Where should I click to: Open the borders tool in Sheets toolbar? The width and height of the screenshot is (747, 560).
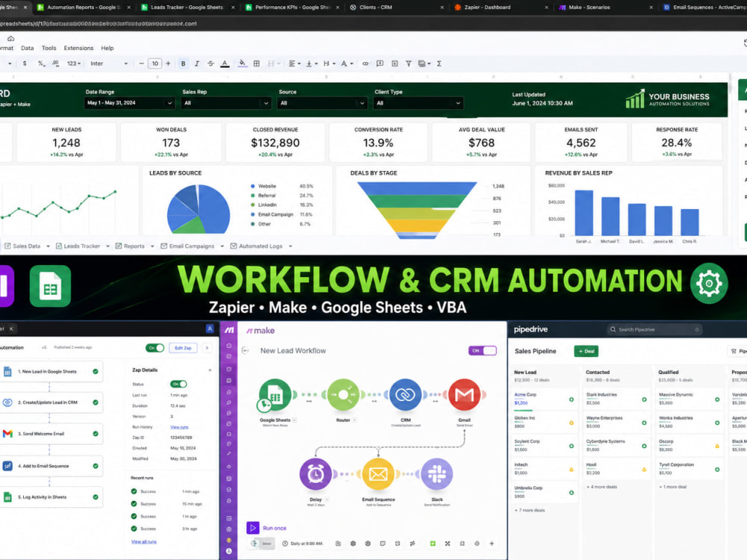coord(256,63)
